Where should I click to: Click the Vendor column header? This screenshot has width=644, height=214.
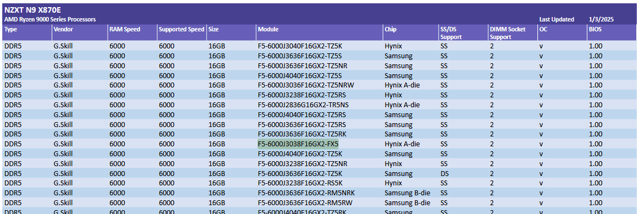63,30
